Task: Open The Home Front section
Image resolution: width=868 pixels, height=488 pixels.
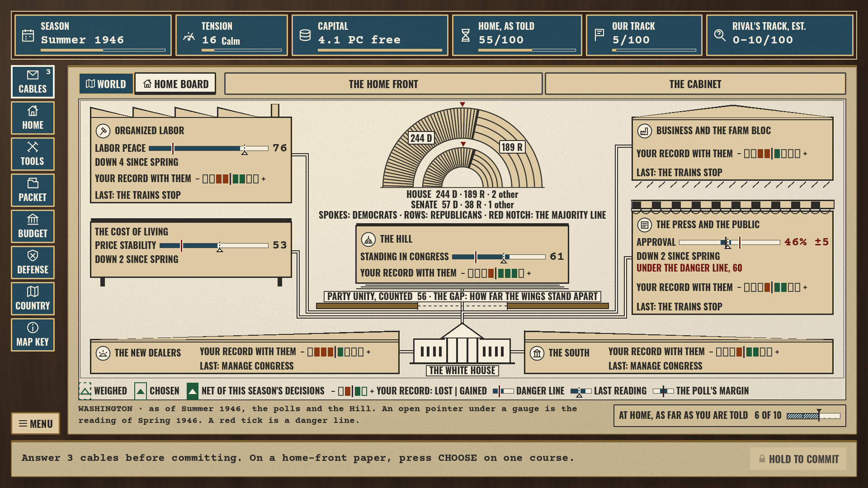Action: click(x=383, y=84)
